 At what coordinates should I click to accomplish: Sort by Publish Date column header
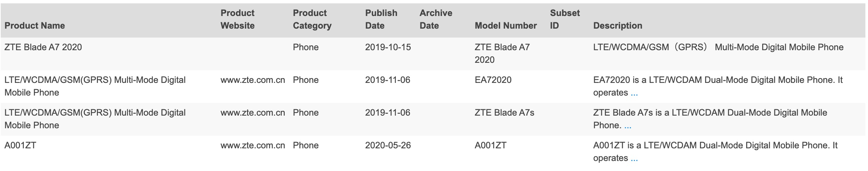click(381, 19)
